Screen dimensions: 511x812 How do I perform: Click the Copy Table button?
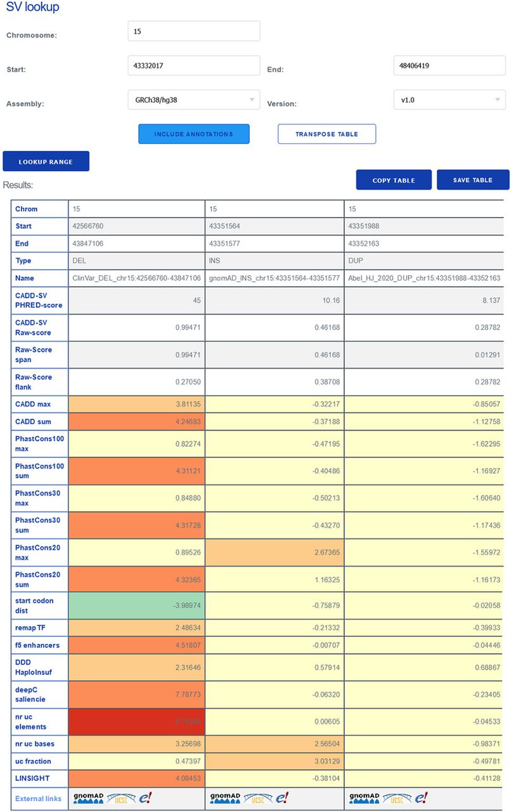pos(394,180)
